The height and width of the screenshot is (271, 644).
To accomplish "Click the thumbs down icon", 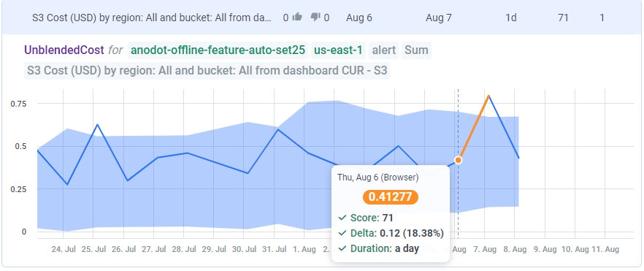I will tap(315, 18).
